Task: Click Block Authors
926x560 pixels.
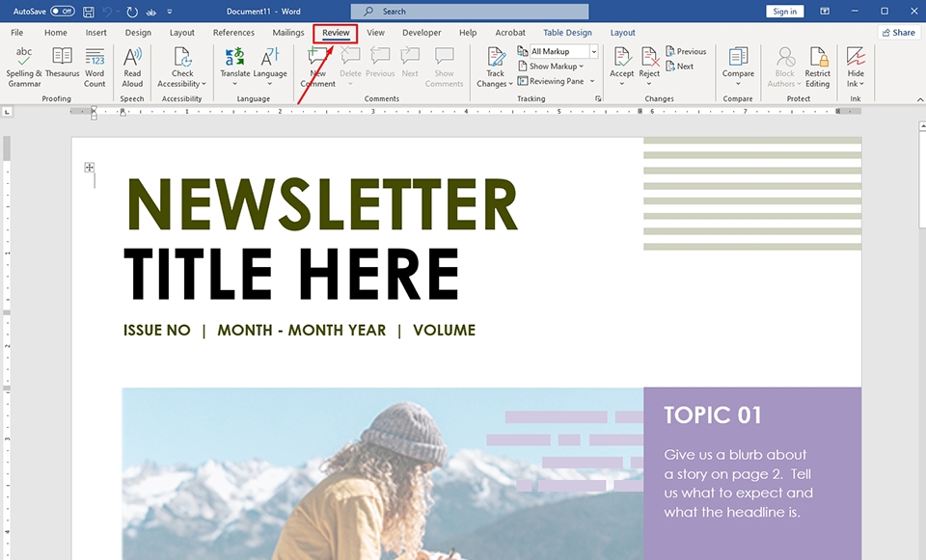Action: (x=784, y=67)
